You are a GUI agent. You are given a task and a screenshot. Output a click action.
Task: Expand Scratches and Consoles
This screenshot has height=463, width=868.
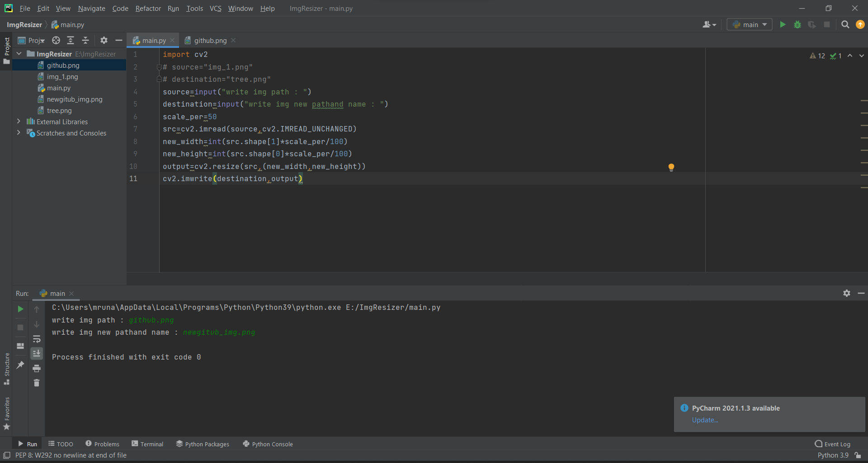(x=19, y=133)
